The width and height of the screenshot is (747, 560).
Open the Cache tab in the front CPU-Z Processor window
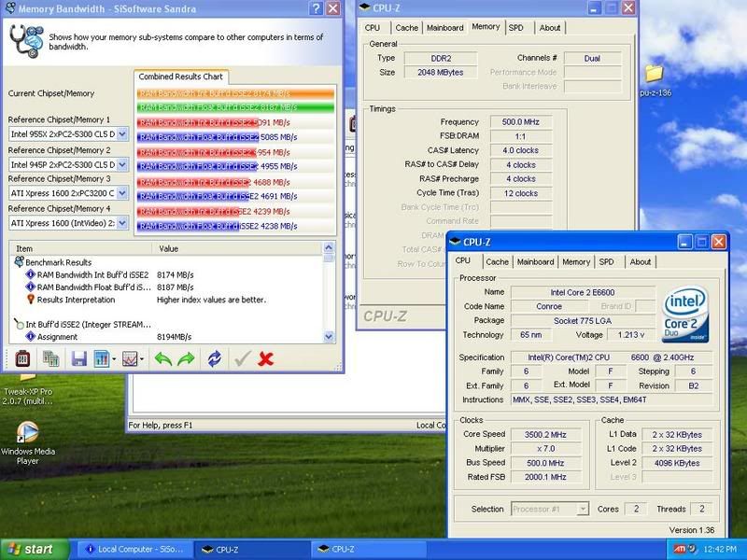pos(498,262)
